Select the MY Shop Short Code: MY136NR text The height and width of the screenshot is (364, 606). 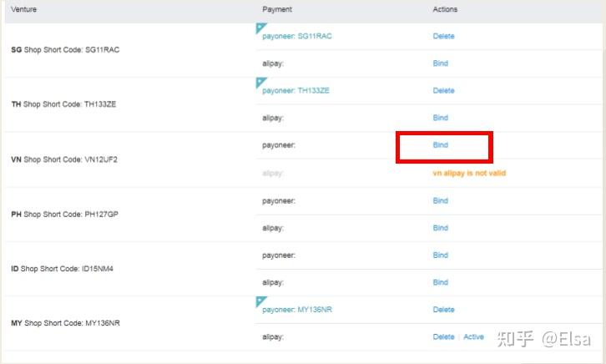click(x=65, y=323)
